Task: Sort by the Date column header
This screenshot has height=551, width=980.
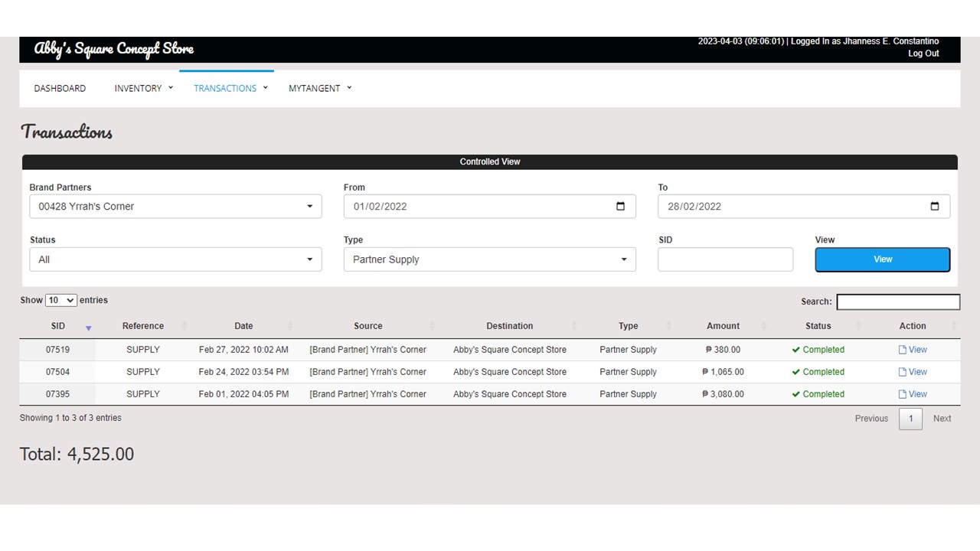Action: click(x=243, y=326)
